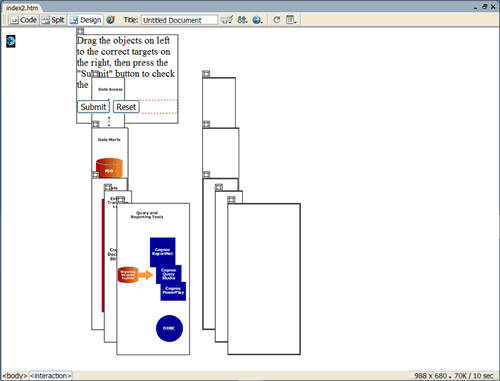The height and width of the screenshot is (381, 500).
Task: Select the Data Marts layer handle
Action: point(96,124)
